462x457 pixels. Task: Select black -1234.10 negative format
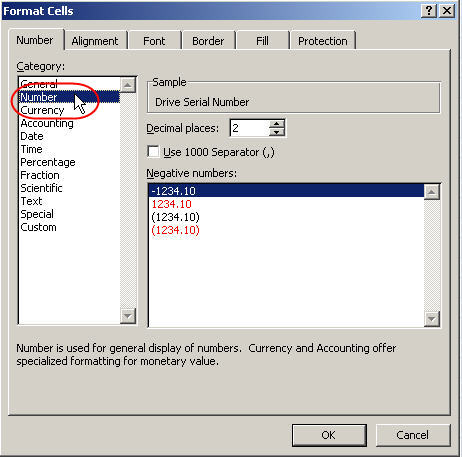[286, 191]
